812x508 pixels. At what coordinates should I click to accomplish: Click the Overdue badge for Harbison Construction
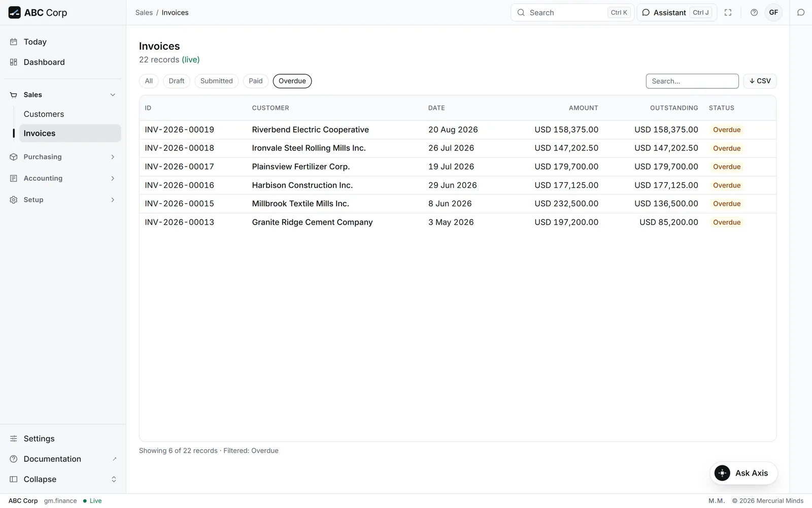pos(727,185)
